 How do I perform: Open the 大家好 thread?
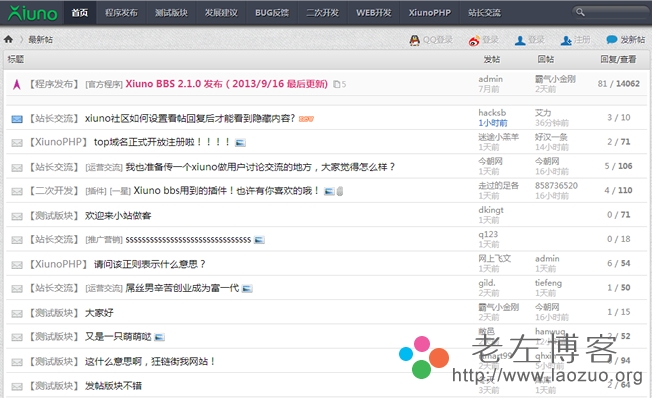[x=99, y=313]
